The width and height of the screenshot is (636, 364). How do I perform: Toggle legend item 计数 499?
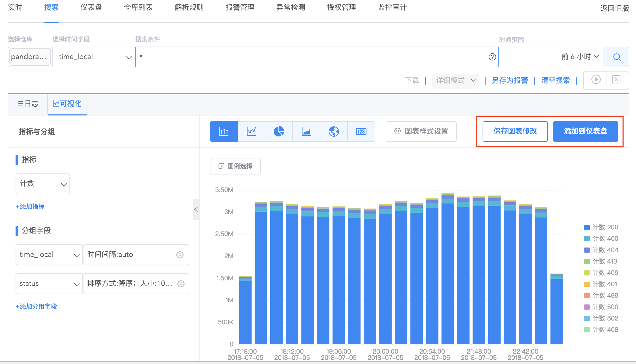point(601,296)
